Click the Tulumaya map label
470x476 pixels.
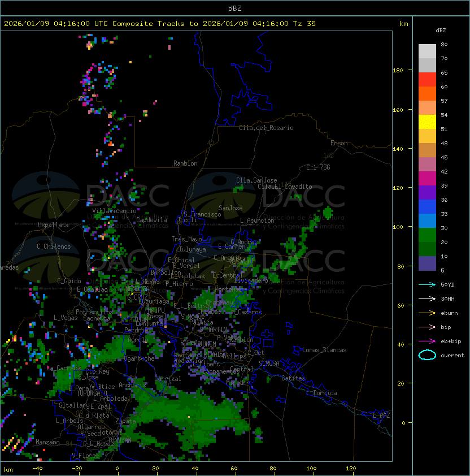193,249
